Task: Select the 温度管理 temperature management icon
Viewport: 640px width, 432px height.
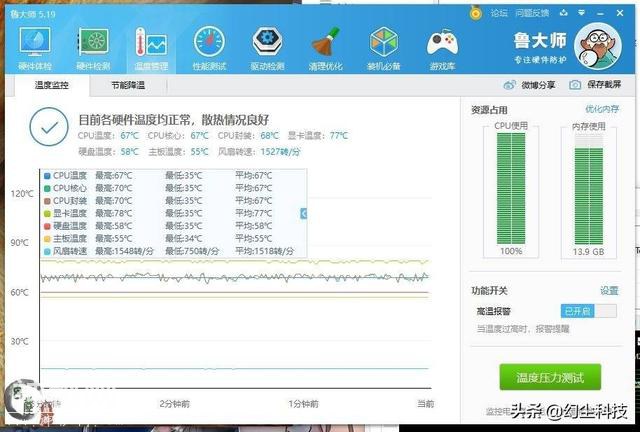Action: (151, 49)
